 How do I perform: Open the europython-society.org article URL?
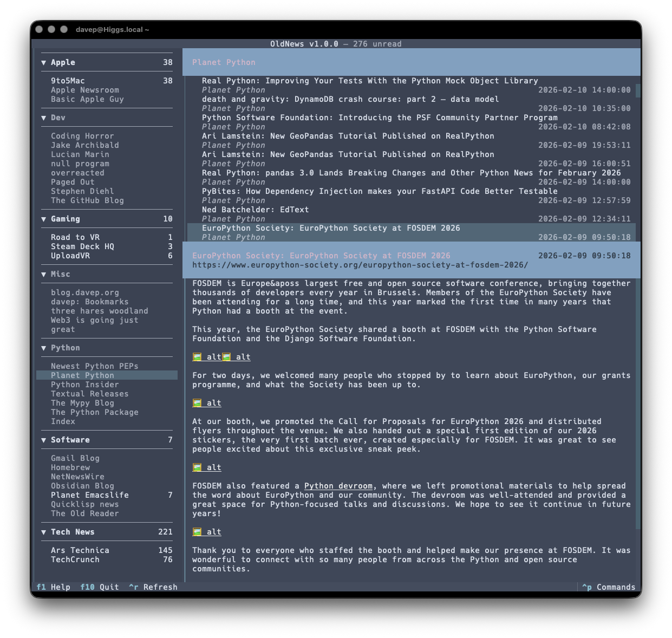click(x=360, y=265)
